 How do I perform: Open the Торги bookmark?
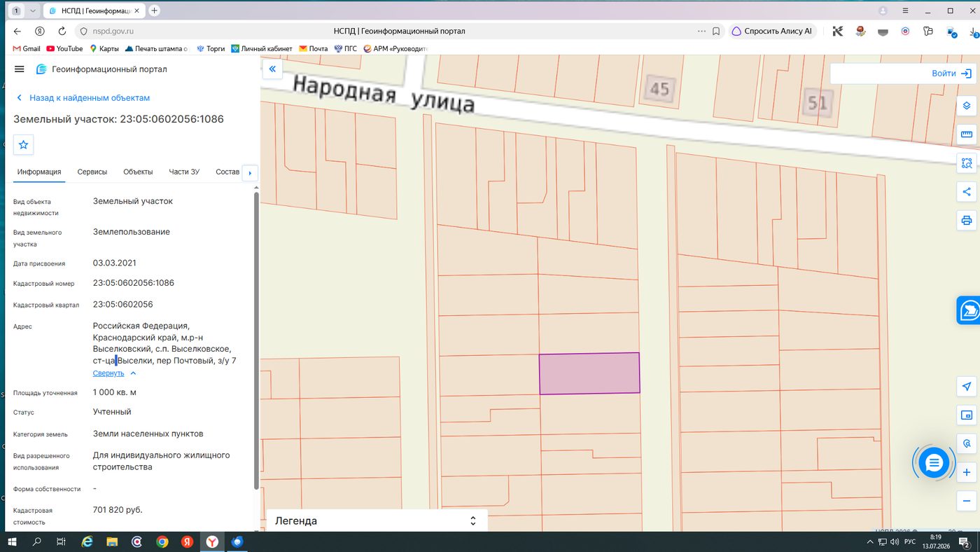pos(211,48)
